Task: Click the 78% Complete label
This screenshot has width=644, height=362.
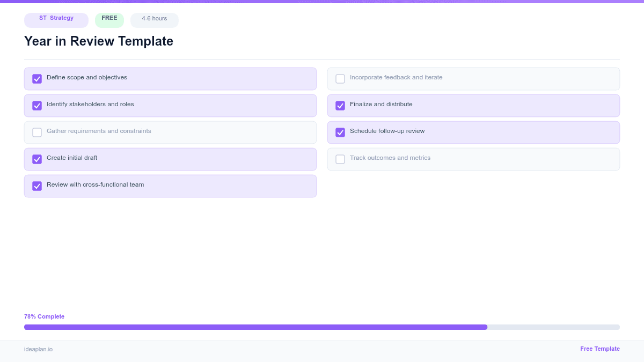Action: tap(44, 316)
